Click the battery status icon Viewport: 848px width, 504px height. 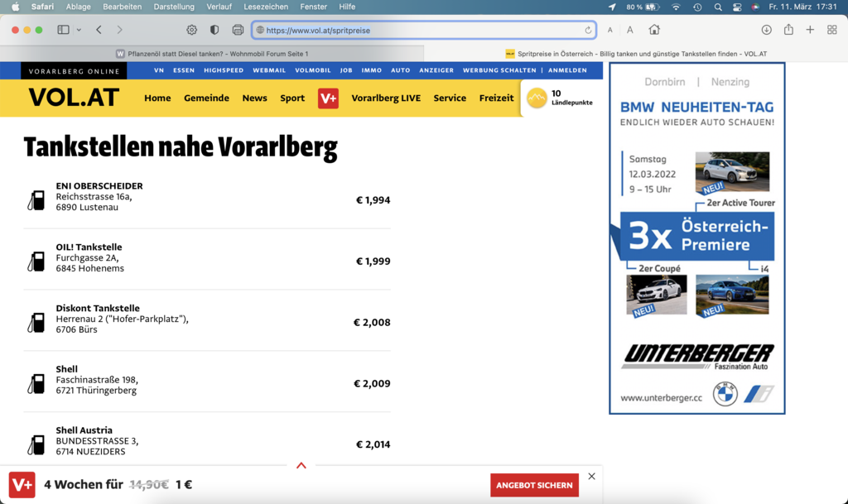653,7
